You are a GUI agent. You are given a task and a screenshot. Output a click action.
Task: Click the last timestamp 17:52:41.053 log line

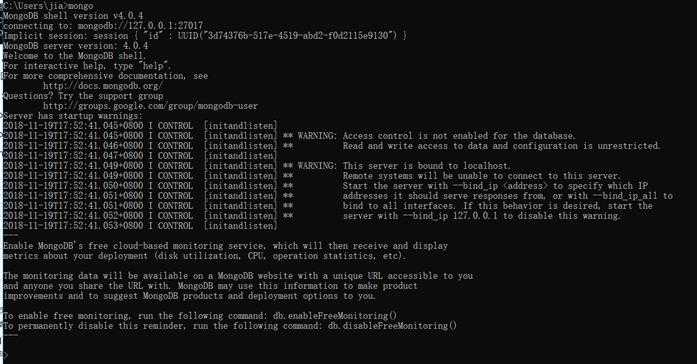[140, 226]
